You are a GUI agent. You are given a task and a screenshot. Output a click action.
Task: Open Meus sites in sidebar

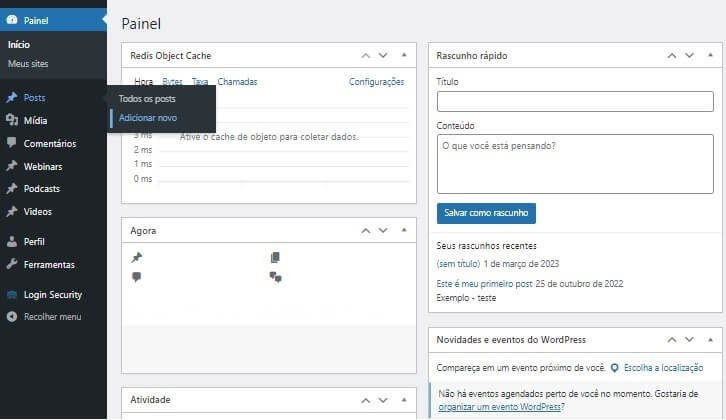(28, 63)
